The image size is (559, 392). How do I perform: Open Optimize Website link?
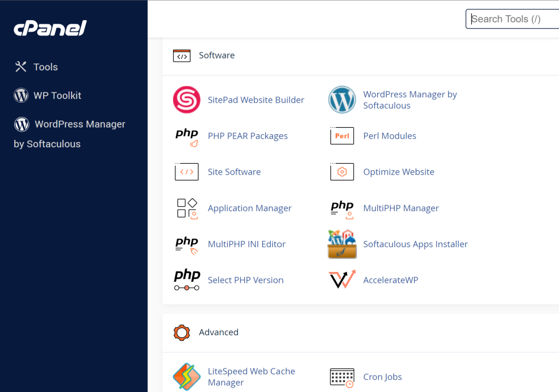click(x=399, y=172)
